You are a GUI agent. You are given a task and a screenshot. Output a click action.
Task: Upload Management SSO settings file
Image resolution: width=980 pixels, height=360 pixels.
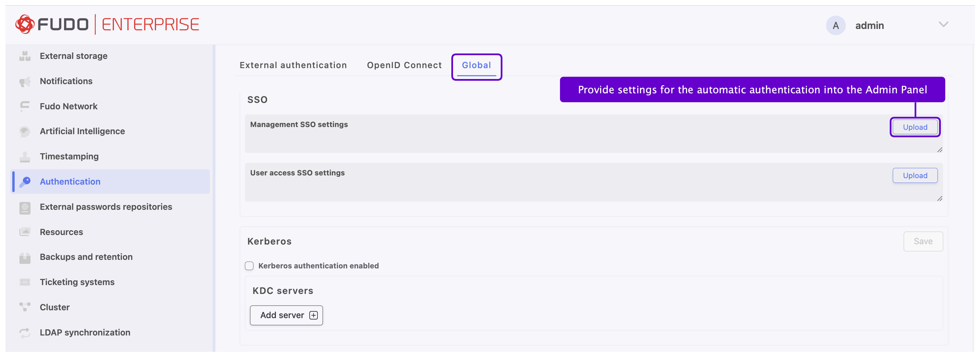tap(915, 127)
